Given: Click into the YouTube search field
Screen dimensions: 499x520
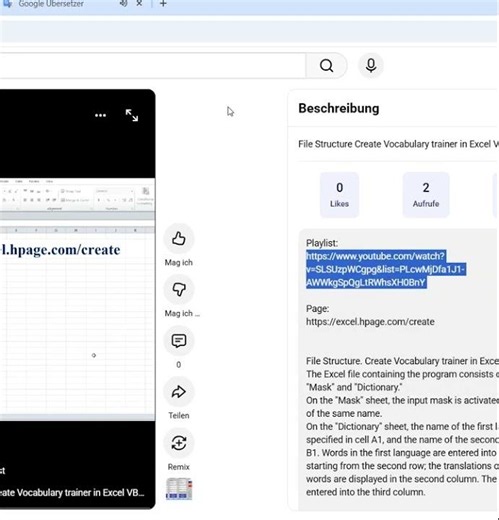Looking at the screenshot, I should (152, 65).
